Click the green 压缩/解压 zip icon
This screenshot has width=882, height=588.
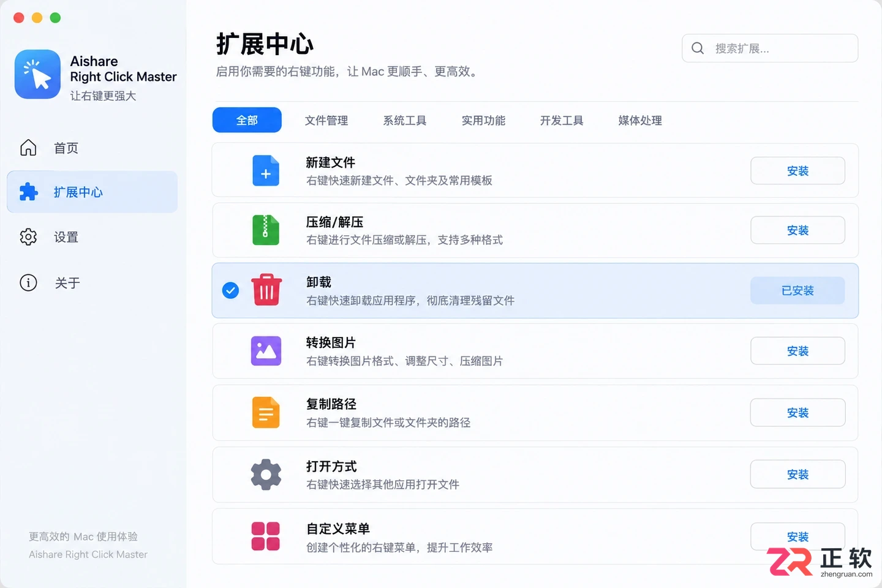(x=266, y=230)
